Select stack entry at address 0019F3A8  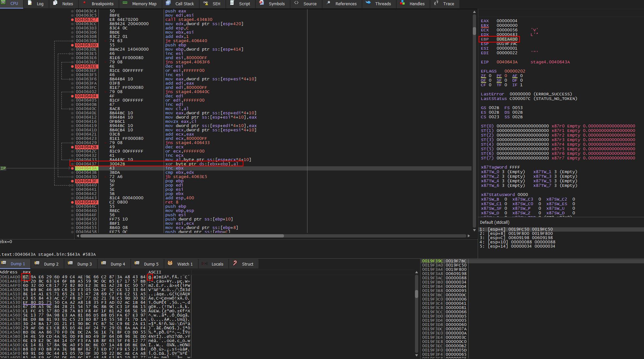point(444,274)
